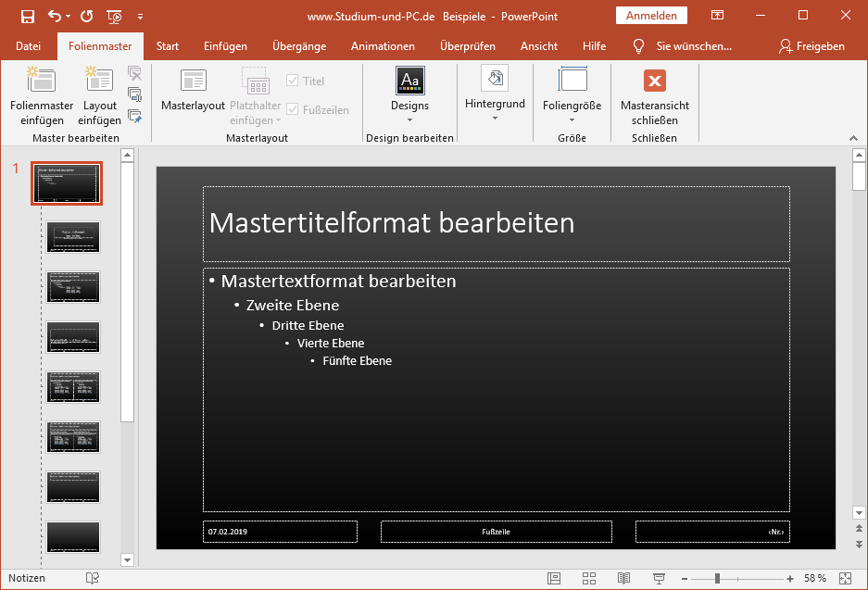Click the 'Mastertextformat bearbeiten' text line

[338, 282]
